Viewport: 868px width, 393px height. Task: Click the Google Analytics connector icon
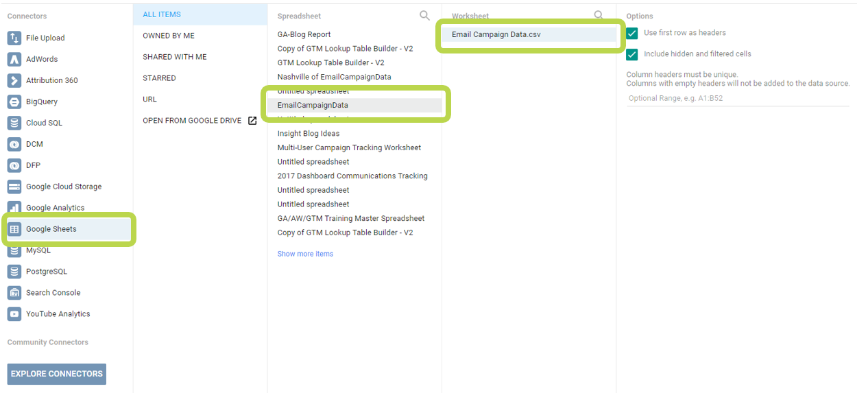(x=14, y=208)
